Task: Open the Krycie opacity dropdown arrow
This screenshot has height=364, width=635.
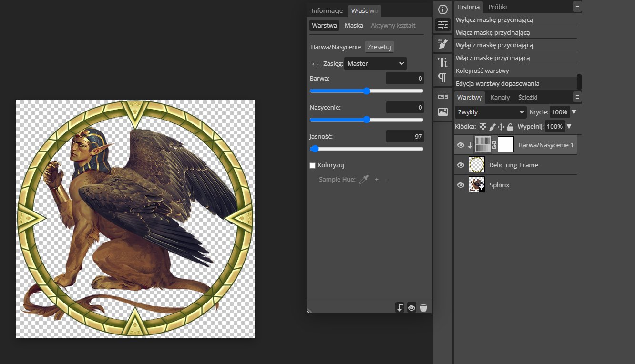Action: point(574,112)
